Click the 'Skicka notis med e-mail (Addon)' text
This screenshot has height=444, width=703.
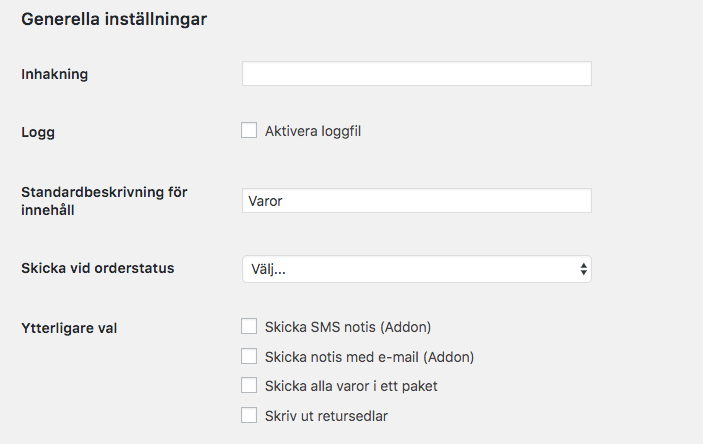pos(369,357)
